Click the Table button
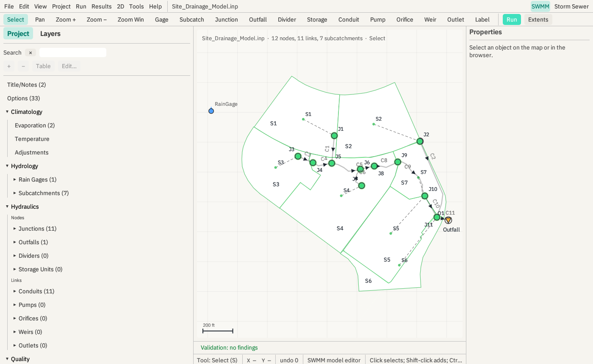The image size is (593, 364). click(43, 66)
